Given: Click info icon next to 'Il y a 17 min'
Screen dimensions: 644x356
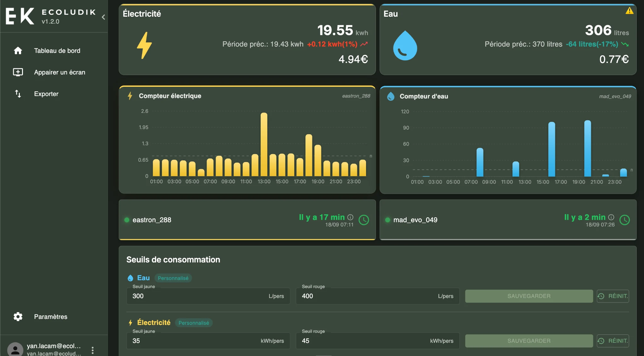Looking at the screenshot, I should point(350,217).
